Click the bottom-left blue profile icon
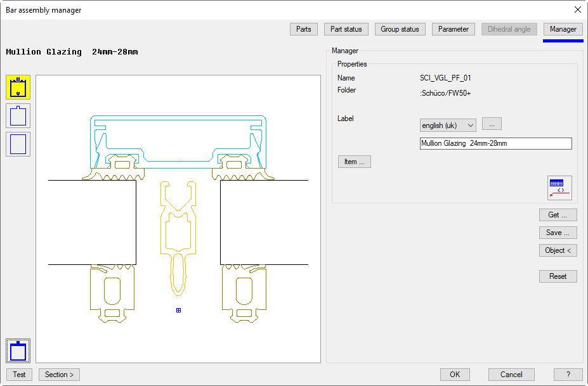The width and height of the screenshot is (588, 386). tap(18, 351)
